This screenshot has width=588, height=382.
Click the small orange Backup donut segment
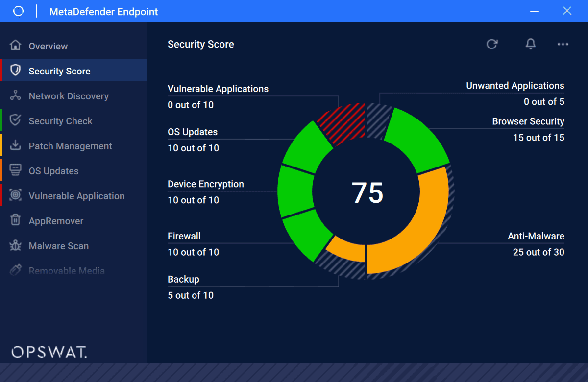[347, 249]
